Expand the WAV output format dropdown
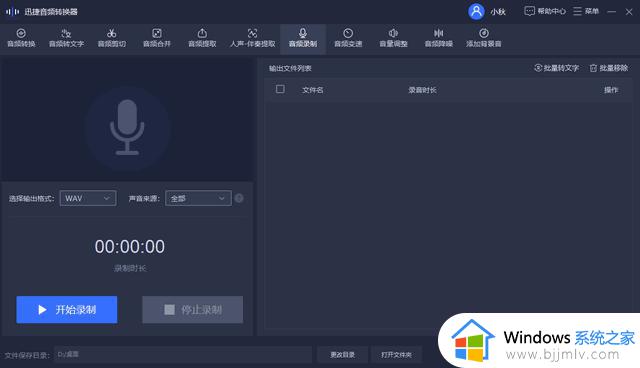 coord(88,198)
